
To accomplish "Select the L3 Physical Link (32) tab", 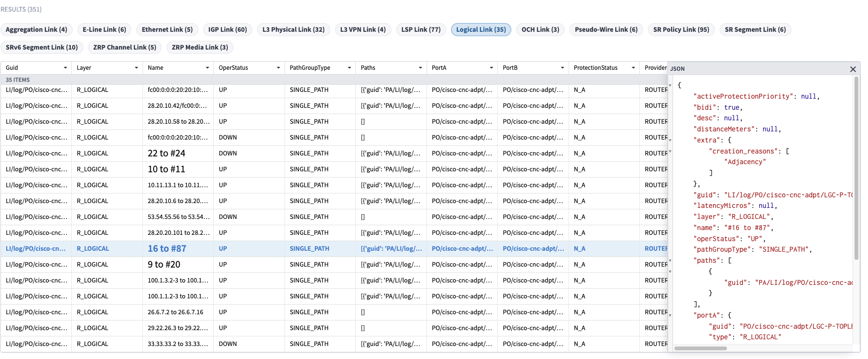I will point(294,29).
